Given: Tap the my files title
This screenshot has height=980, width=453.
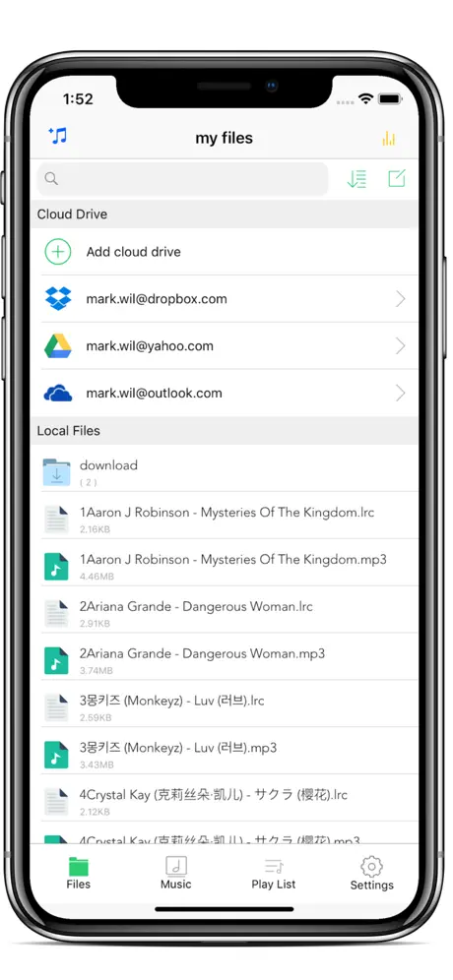Looking at the screenshot, I should pos(224,138).
